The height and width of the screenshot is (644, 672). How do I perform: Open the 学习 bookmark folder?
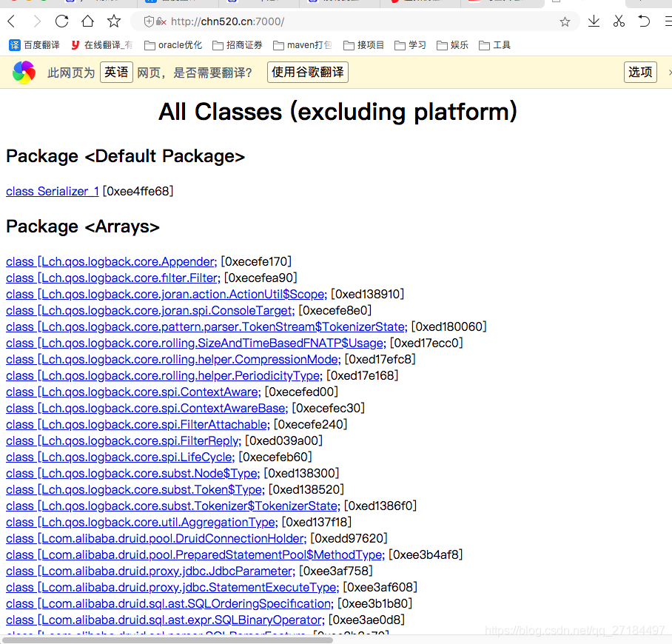coord(410,45)
